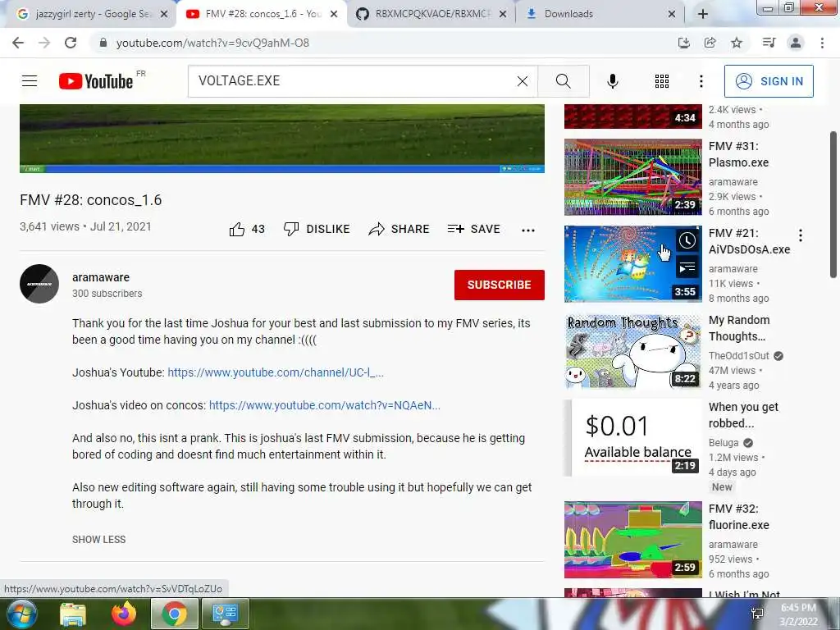This screenshot has height=630, width=840.
Task: Open options menu for FMV #21 video
Action: [801, 235]
